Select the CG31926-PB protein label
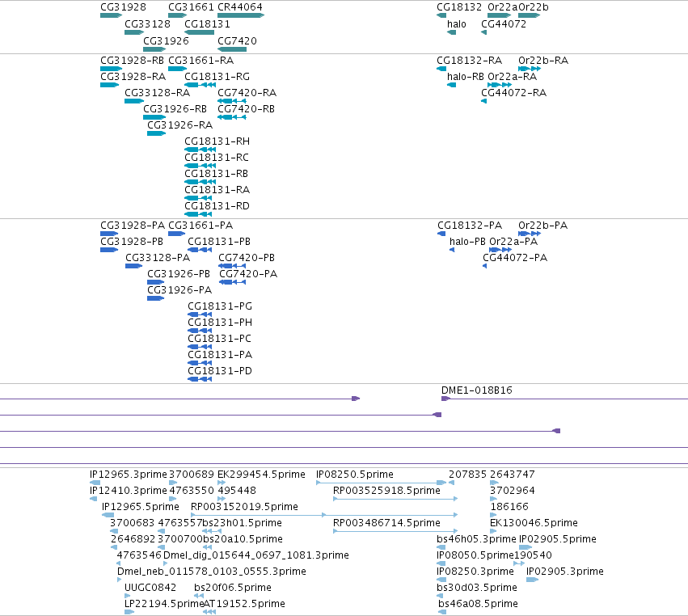Image resolution: width=688 pixels, height=616 pixels. (x=179, y=274)
